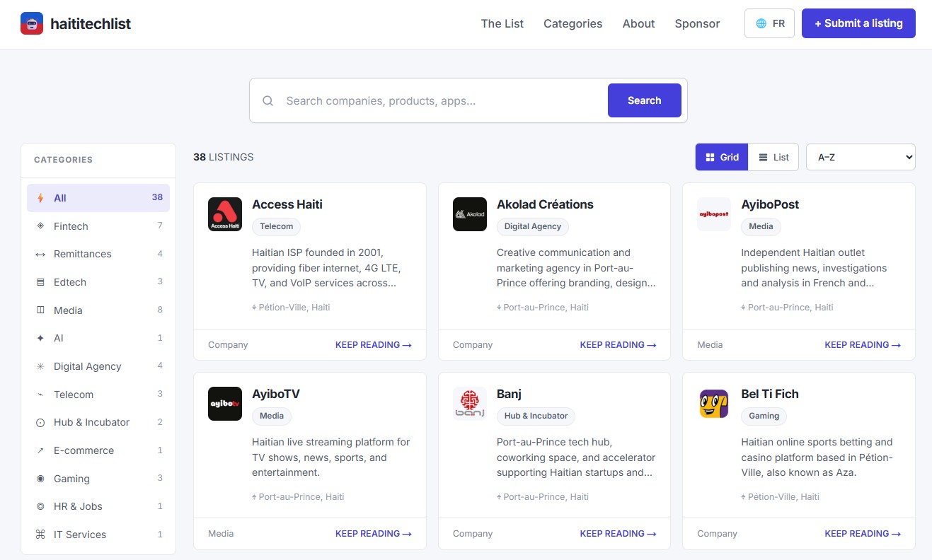
Task: Click the Digital Agency asterisk icon
Action: click(40, 366)
